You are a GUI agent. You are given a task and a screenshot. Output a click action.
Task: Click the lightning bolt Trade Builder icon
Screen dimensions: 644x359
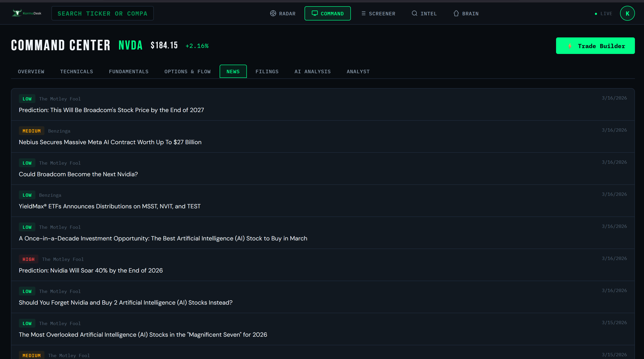[570, 46]
